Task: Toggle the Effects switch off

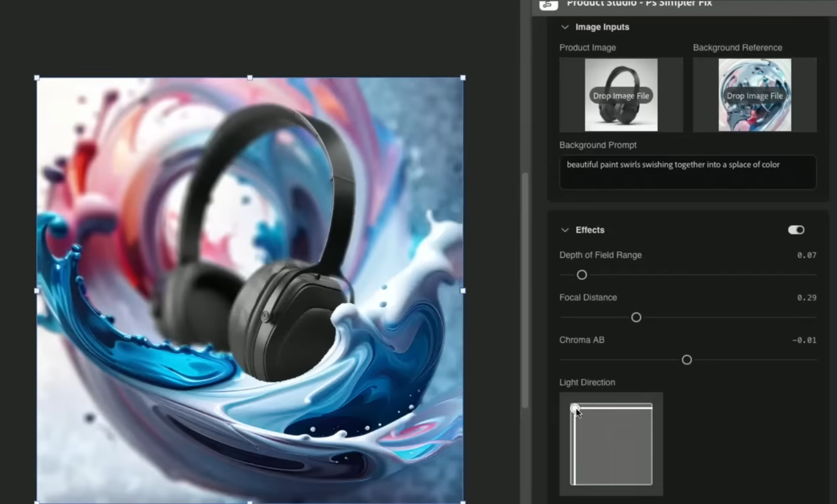Action: [796, 230]
